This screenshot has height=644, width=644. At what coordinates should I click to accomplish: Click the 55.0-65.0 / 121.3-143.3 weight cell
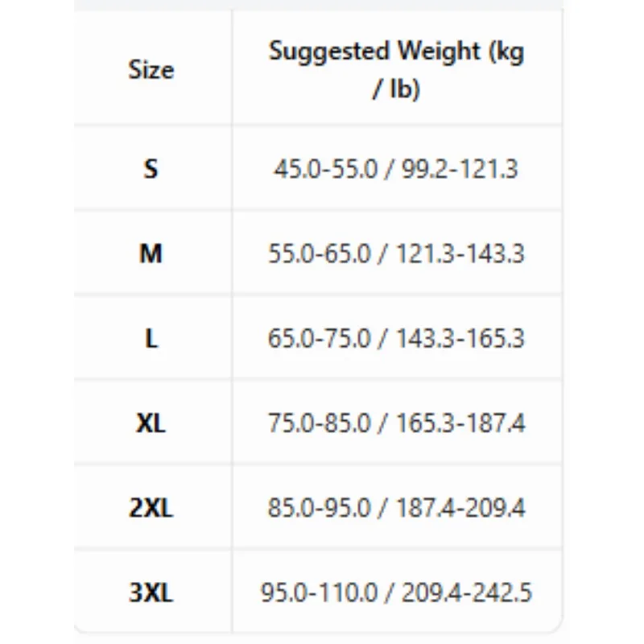pos(396,254)
